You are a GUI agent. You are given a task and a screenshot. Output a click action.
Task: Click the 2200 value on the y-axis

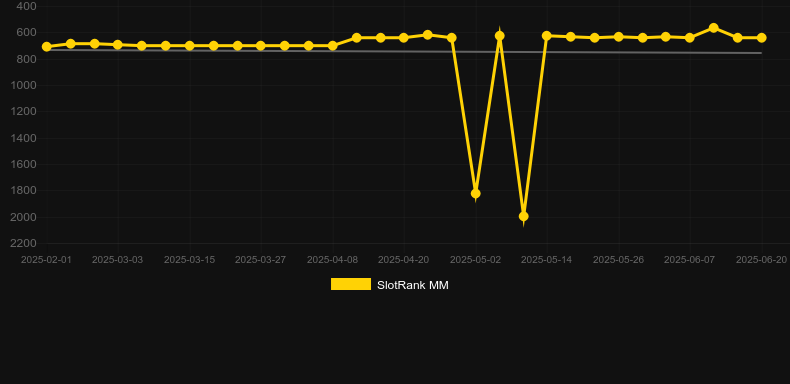[x=24, y=243]
